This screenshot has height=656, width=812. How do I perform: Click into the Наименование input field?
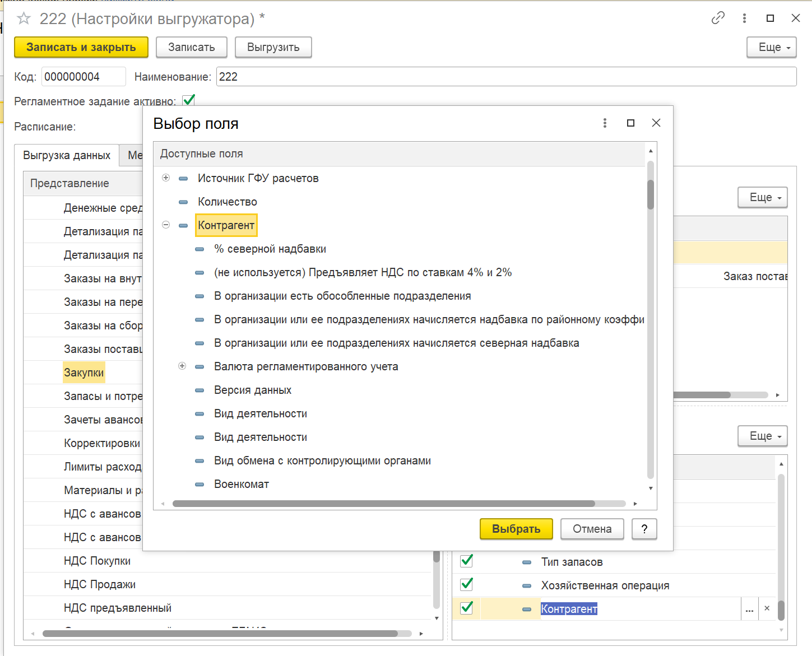(x=505, y=77)
